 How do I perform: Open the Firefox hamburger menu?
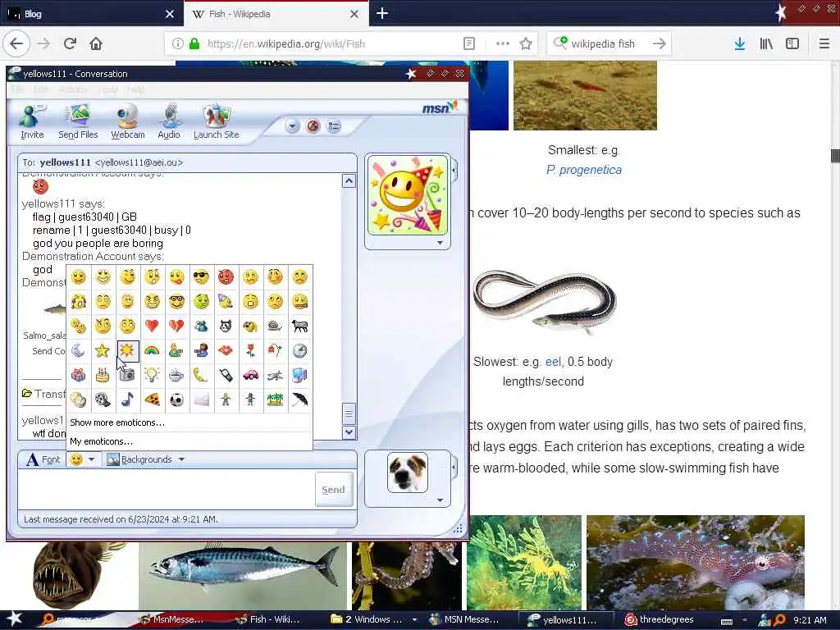coord(824,43)
